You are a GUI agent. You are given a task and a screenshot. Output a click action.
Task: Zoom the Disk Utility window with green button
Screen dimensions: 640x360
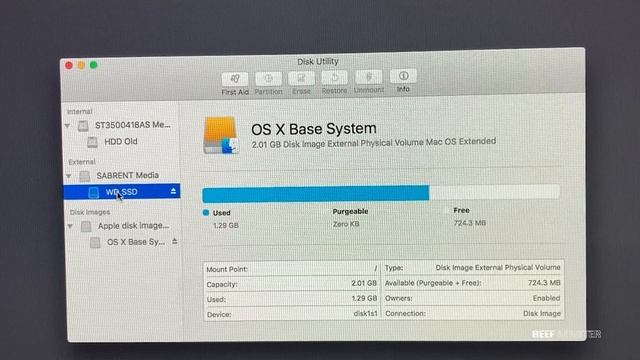[93, 65]
